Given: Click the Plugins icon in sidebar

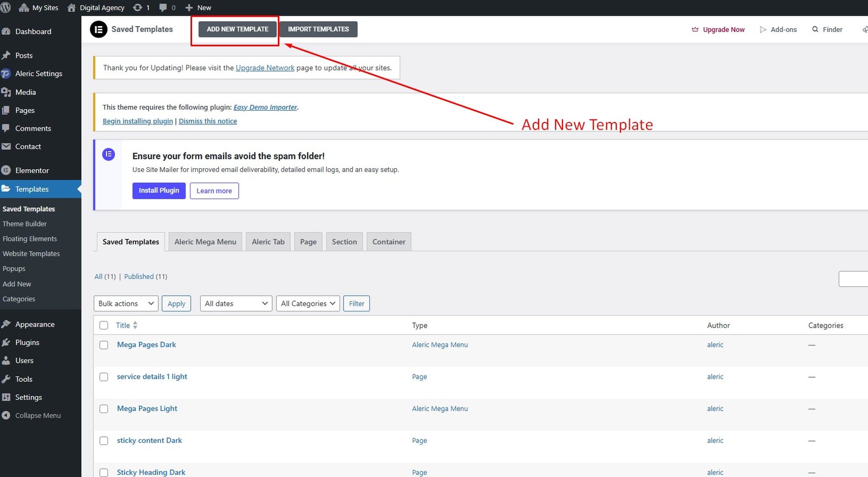Looking at the screenshot, I should (6, 342).
